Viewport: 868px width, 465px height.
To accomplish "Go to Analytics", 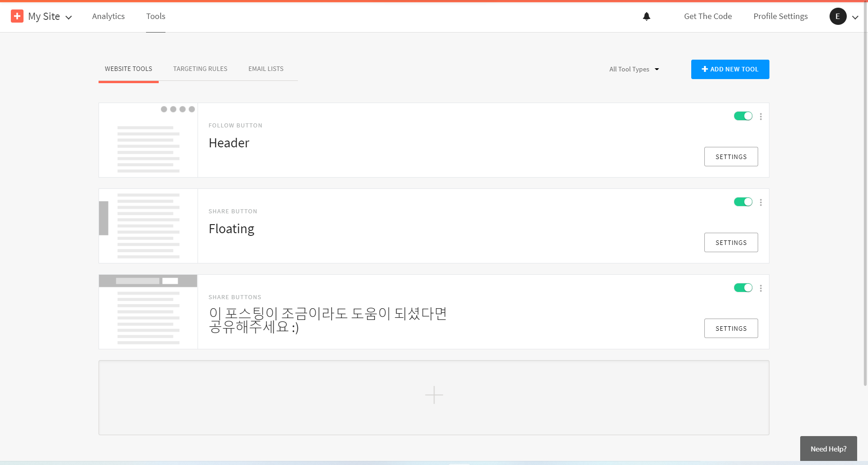I will [x=108, y=16].
